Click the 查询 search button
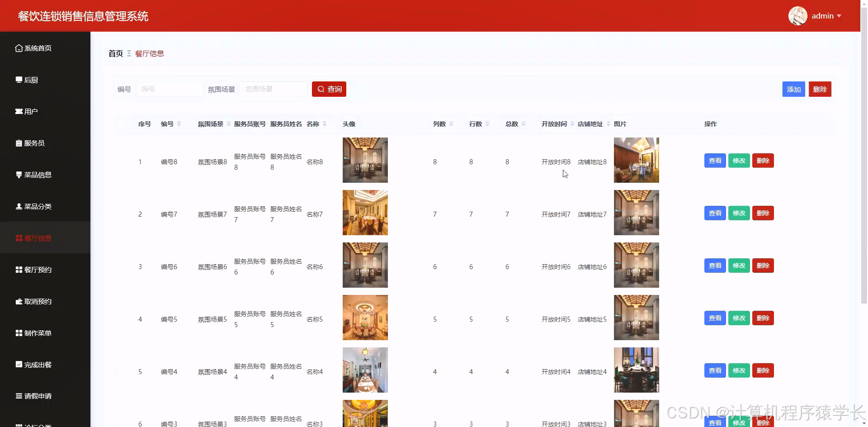This screenshot has height=427, width=868. pos(329,89)
